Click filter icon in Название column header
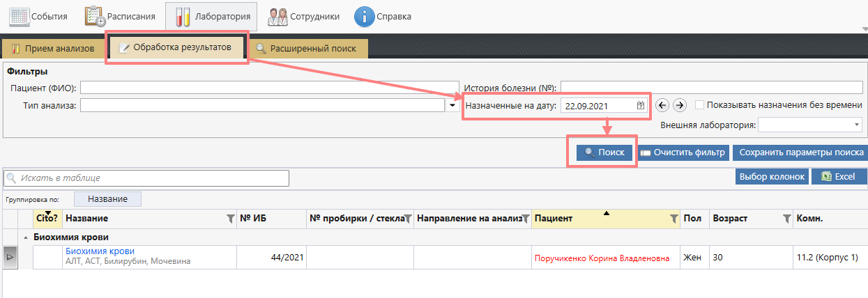This screenshot has width=868, height=298. click(231, 219)
